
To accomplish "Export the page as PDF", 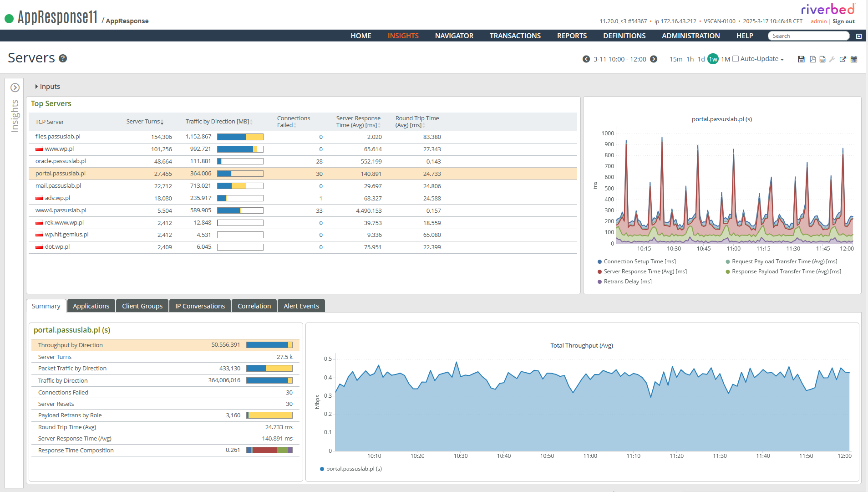I will point(812,59).
